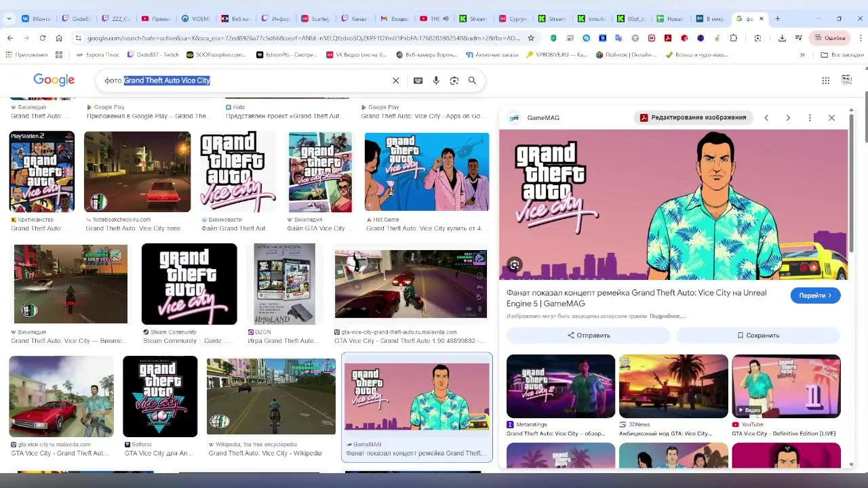Viewport: 868px width, 488px height.
Task: Open the OZON console game thumbnail
Action: [284, 284]
